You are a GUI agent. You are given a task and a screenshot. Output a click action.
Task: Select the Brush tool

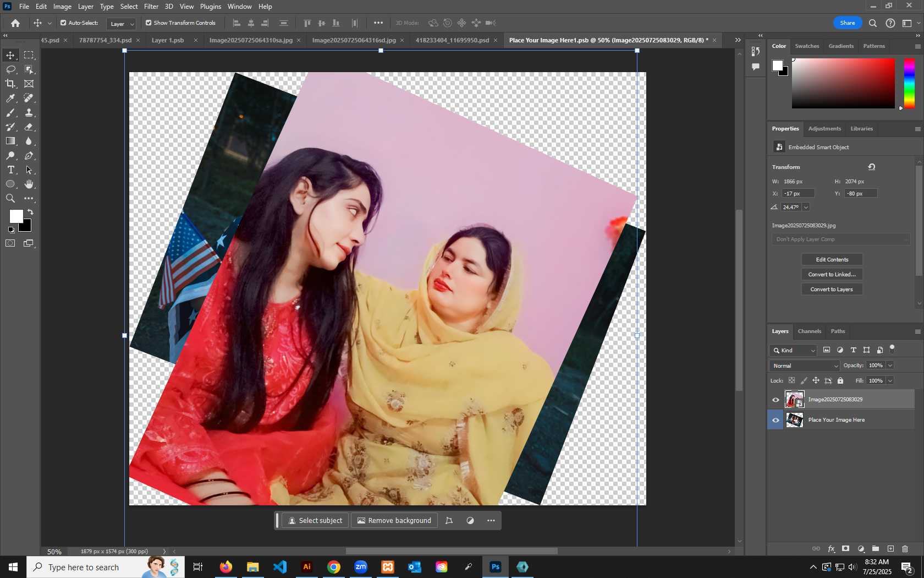[x=10, y=112]
